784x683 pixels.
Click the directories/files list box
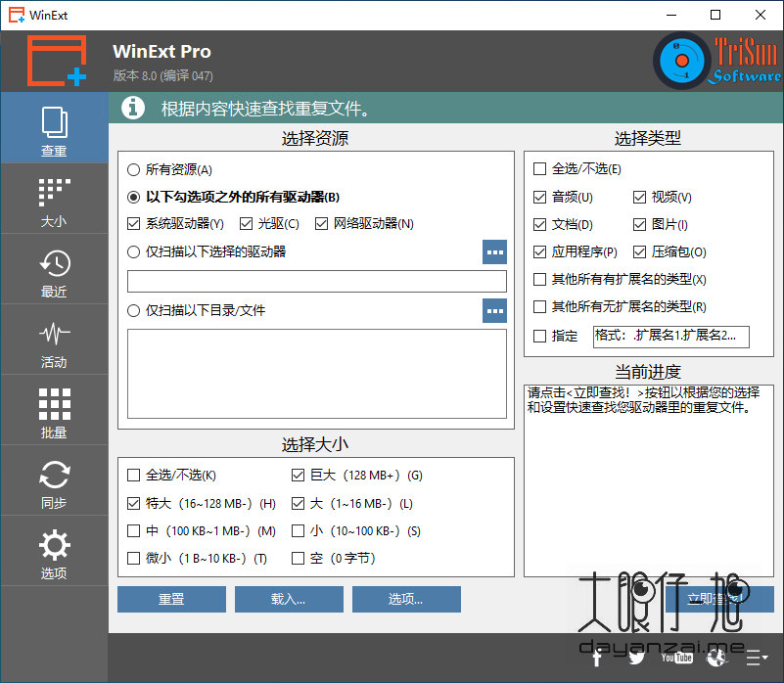pyautogui.click(x=317, y=374)
